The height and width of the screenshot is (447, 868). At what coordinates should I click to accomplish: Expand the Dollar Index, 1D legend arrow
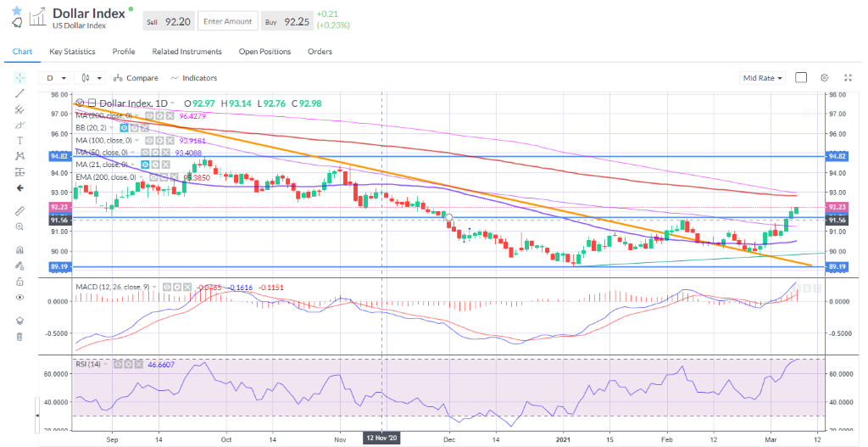(x=173, y=103)
